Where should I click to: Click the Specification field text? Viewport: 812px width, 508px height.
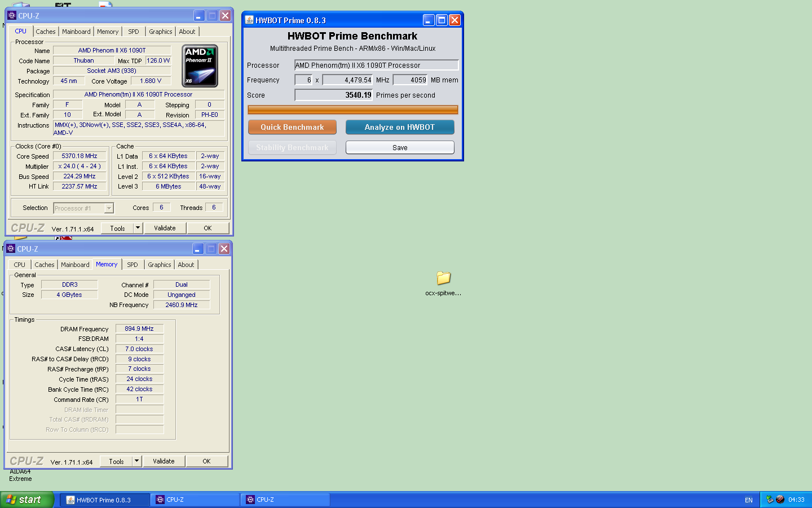[139, 95]
